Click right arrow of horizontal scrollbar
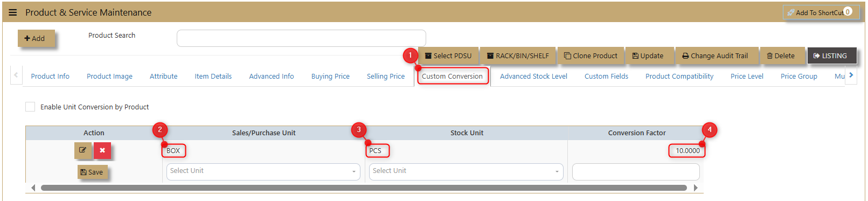 pos(696,188)
